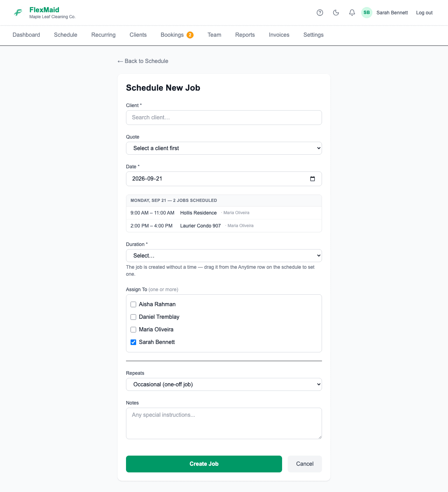This screenshot has height=492, width=448.
Task: Click the Sarah Bennett user name in header
Action: 392,13
